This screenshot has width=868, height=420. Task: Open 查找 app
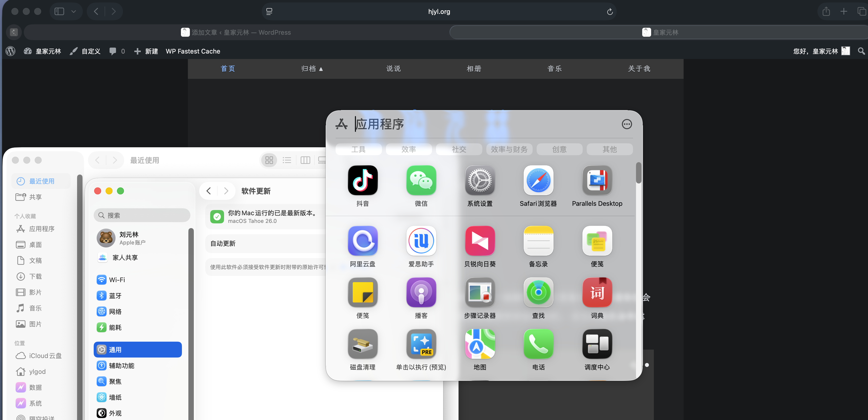pyautogui.click(x=538, y=292)
